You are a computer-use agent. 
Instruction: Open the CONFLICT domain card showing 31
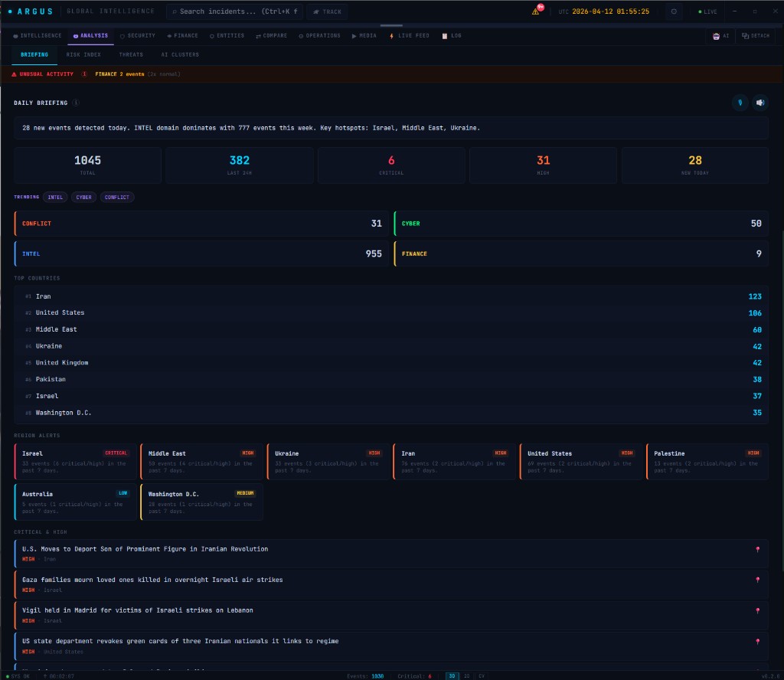pyautogui.click(x=201, y=224)
